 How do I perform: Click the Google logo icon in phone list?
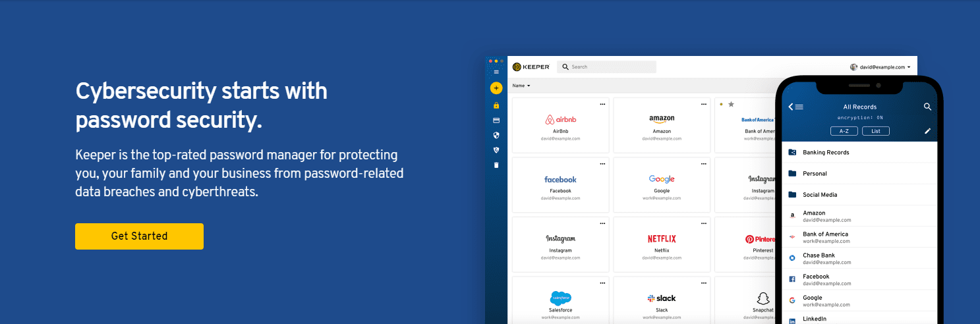(792, 300)
